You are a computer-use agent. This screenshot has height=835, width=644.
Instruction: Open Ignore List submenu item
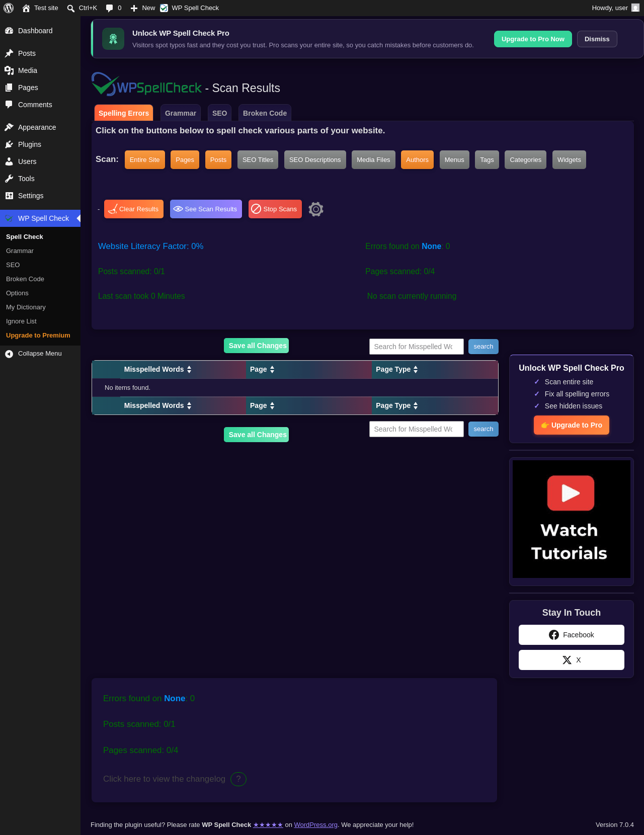[x=21, y=321]
